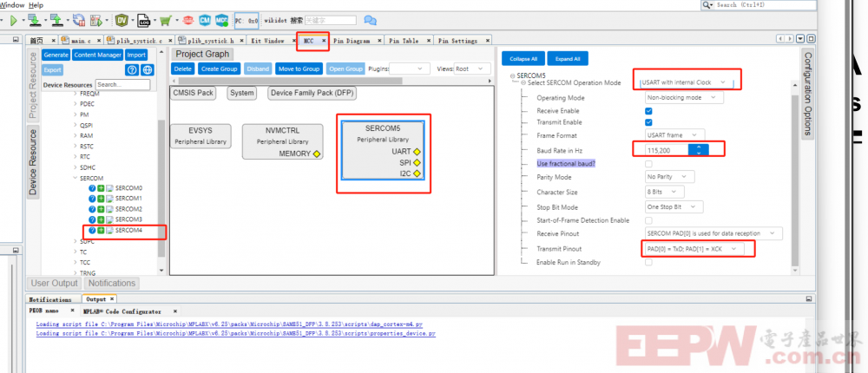Image resolution: width=868 pixels, height=373 pixels.
Task: Open the Plugins dropdown
Action: (x=410, y=69)
